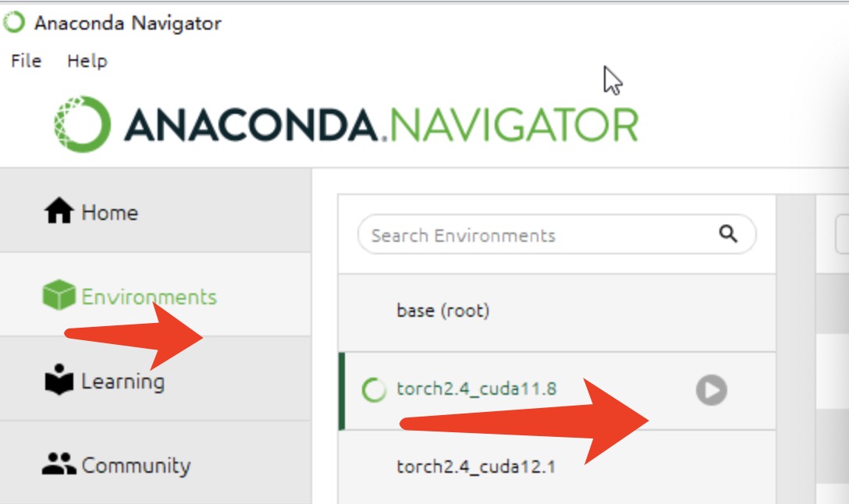Click the green loading spinner beside torch2.4_cuda11.8
The height and width of the screenshot is (504, 849).
click(x=374, y=389)
